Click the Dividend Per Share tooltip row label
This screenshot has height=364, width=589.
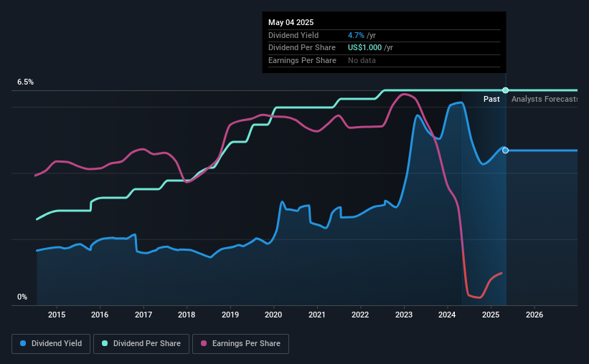tap(302, 48)
